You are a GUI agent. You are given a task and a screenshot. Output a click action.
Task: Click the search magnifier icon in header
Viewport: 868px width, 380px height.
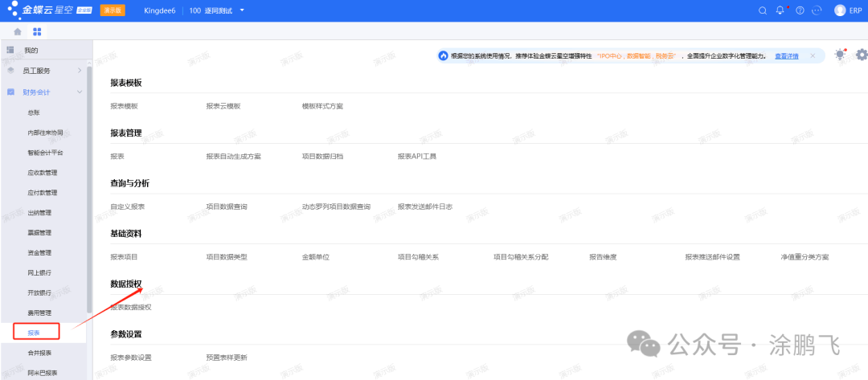(763, 10)
